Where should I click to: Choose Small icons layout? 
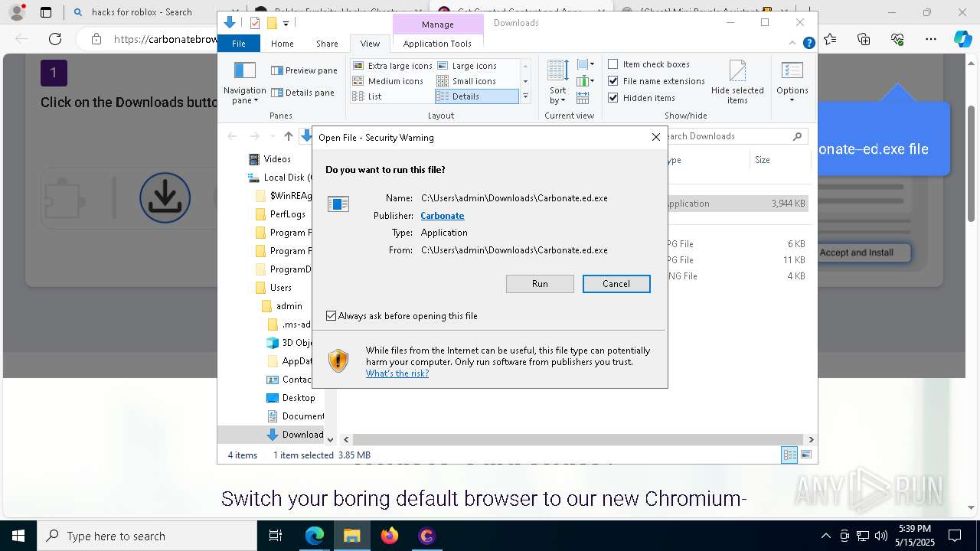(x=467, y=81)
